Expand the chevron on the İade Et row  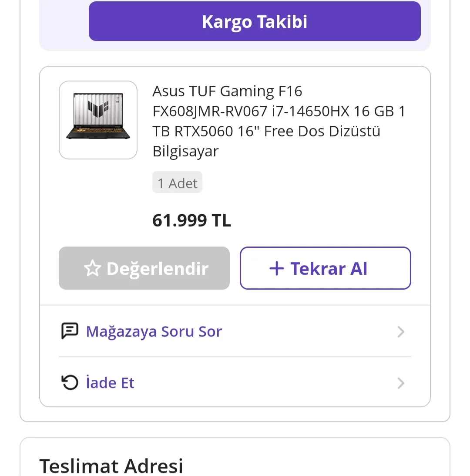(x=401, y=383)
